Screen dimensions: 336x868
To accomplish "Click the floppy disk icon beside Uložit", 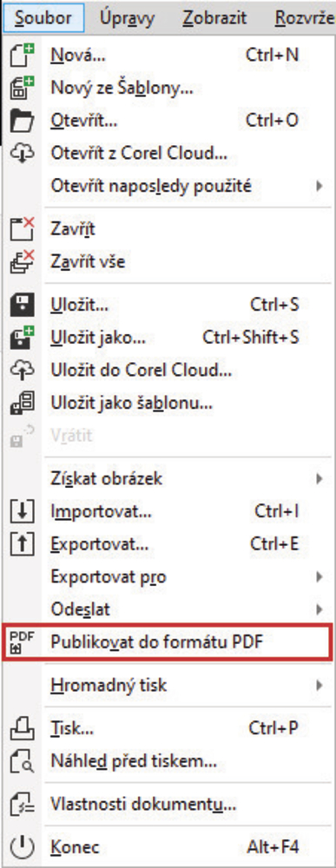I will click(x=23, y=304).
